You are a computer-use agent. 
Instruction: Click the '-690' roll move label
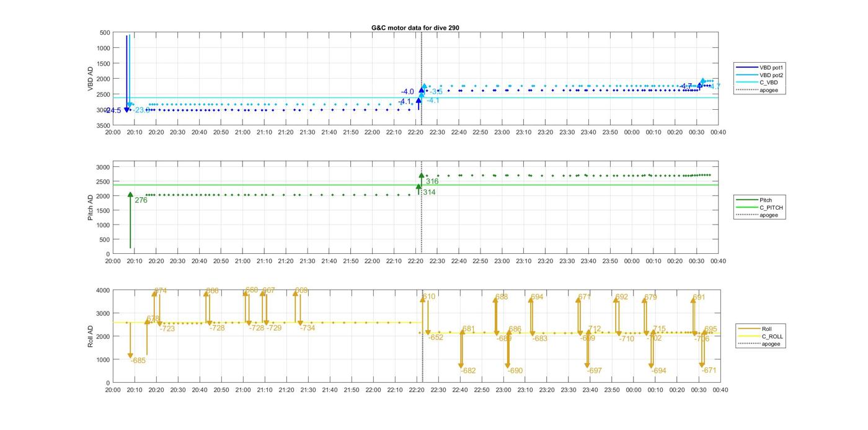coord(515,370)
